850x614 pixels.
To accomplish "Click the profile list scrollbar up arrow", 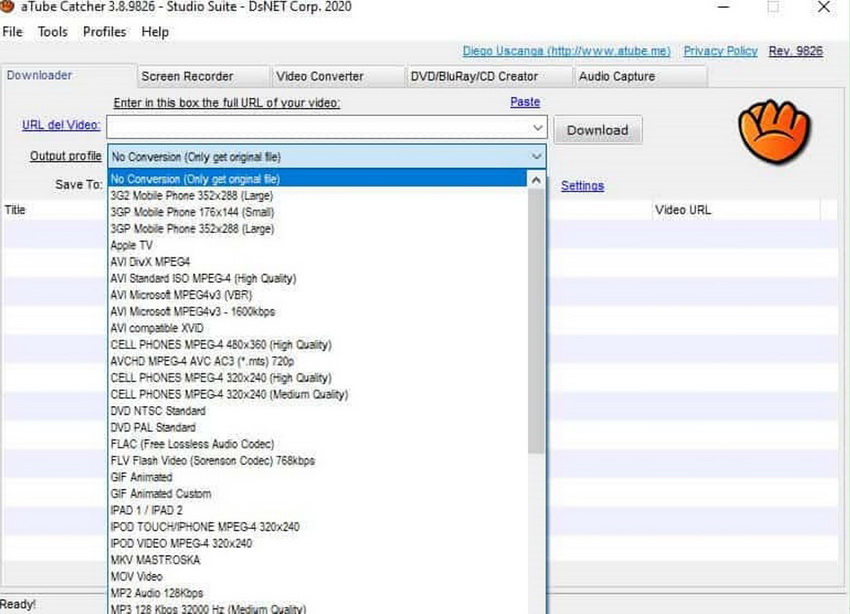I will click(536, 178).
